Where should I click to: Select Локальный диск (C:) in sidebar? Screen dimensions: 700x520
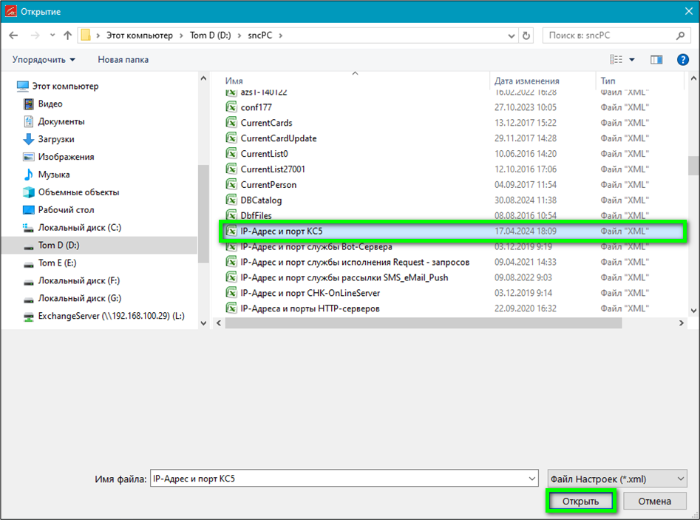click(79, 227)
